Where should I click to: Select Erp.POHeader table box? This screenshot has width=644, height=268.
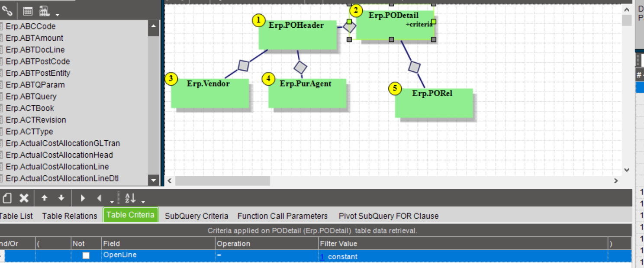click(x=298, y=35)
